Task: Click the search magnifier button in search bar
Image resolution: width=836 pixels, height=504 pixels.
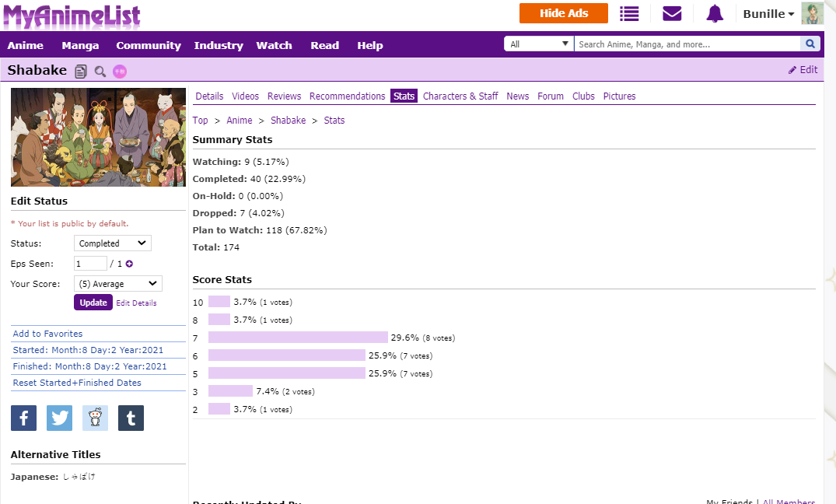Action: coord(810,44)
